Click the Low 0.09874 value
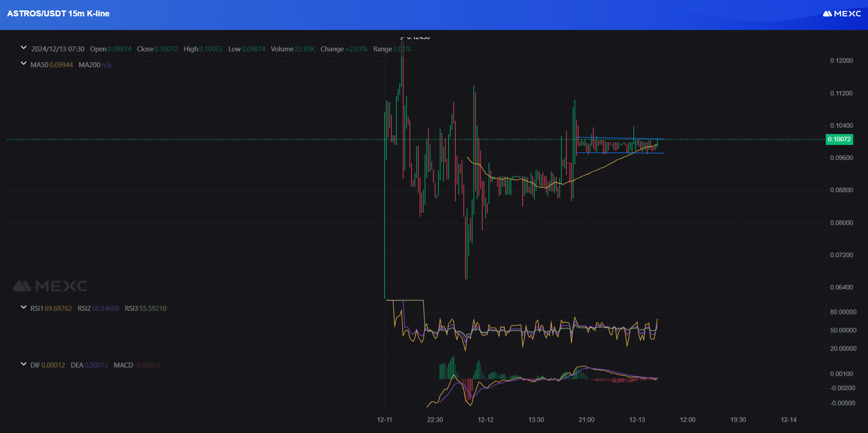 247,49
